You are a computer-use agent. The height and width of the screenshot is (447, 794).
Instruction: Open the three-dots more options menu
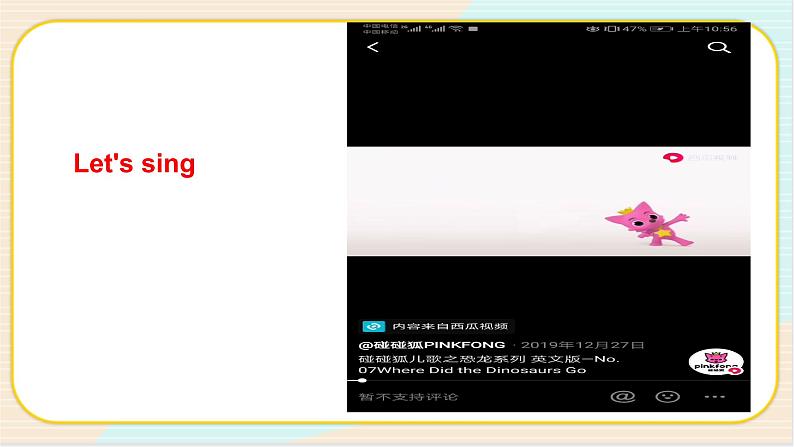click(x=714, y=396)
